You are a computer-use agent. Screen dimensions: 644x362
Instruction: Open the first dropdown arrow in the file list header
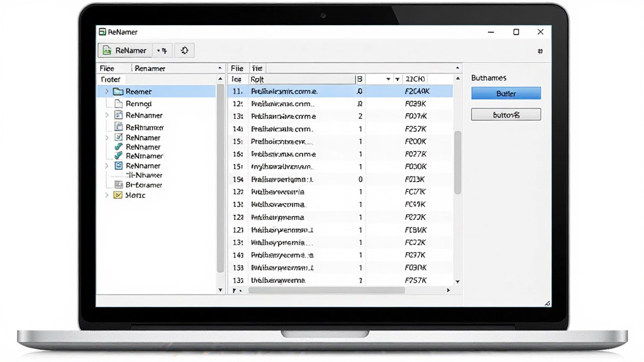(x=388, y=79)
